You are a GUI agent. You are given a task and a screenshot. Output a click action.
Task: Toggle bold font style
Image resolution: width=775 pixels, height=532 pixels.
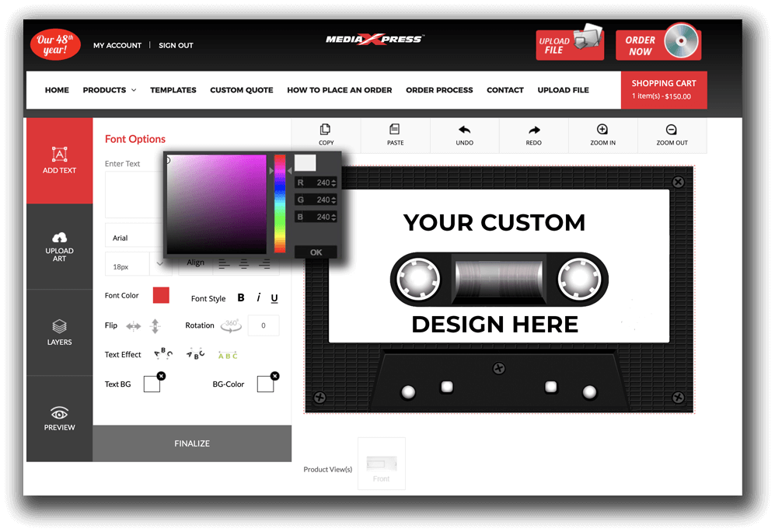tap(241, 298)
